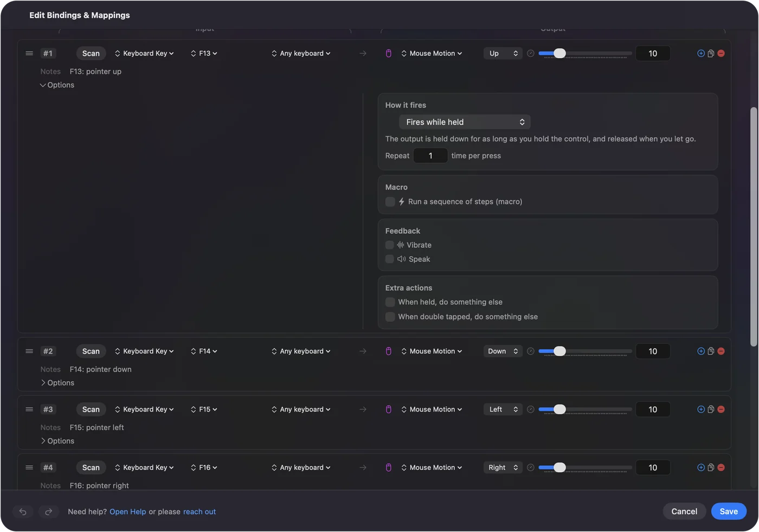Click the drag handle icon of binding #1

[29, 53]
